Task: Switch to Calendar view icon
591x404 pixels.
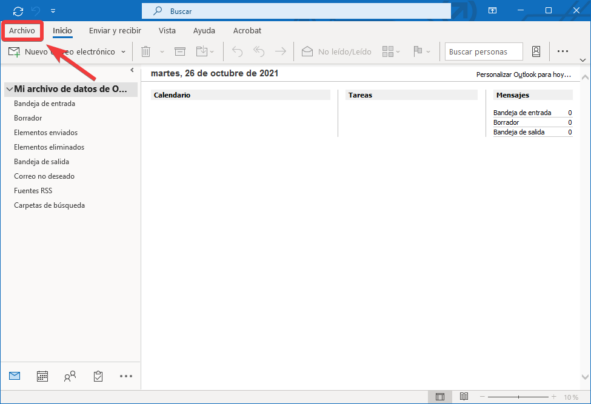Action: pyautogui.click(x=42, y=376)
